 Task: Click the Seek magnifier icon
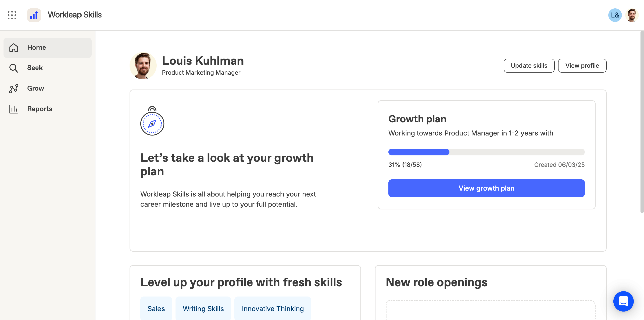pos(14,68)
